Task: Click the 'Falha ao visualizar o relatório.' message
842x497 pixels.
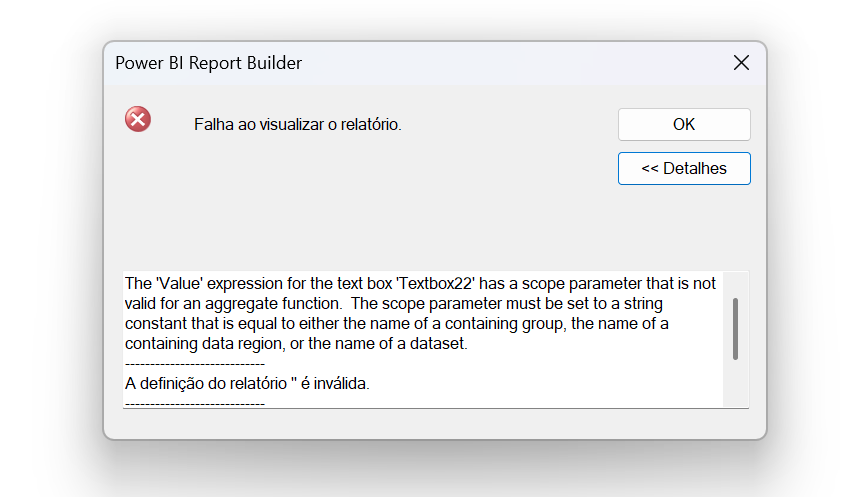Action: coord(297,125)
